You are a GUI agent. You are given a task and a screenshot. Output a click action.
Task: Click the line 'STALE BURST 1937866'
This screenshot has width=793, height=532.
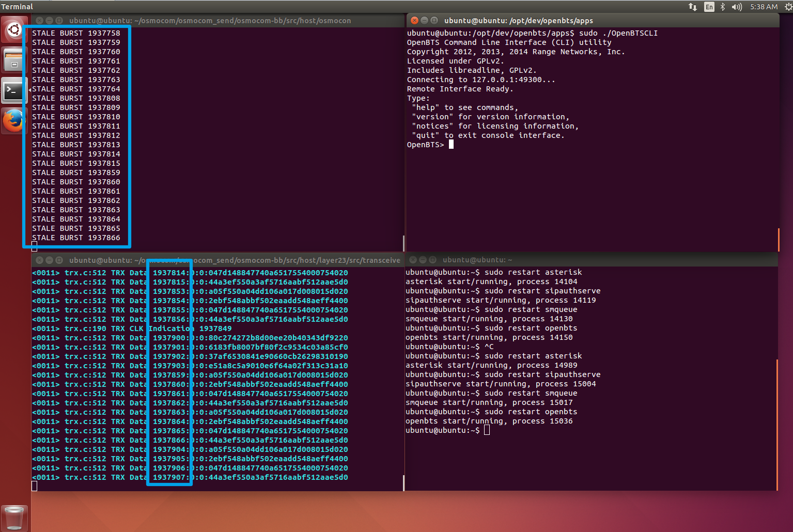pos(76,238)
